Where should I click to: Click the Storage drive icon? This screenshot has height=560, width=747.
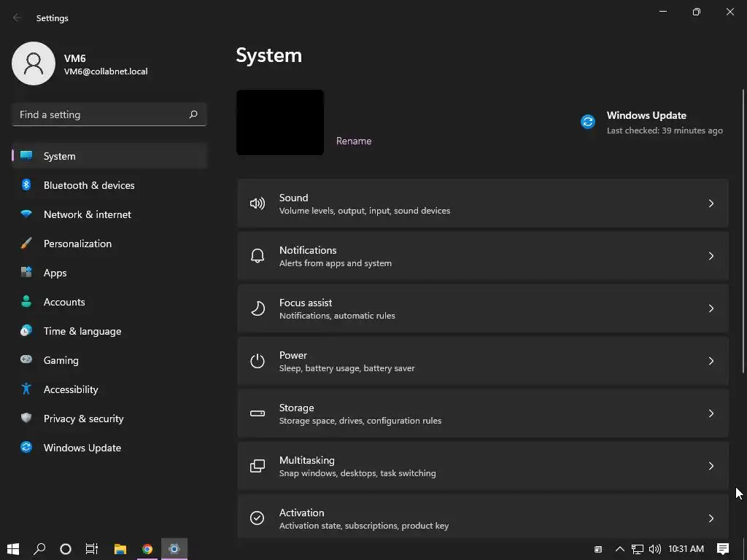click(258, 413)
